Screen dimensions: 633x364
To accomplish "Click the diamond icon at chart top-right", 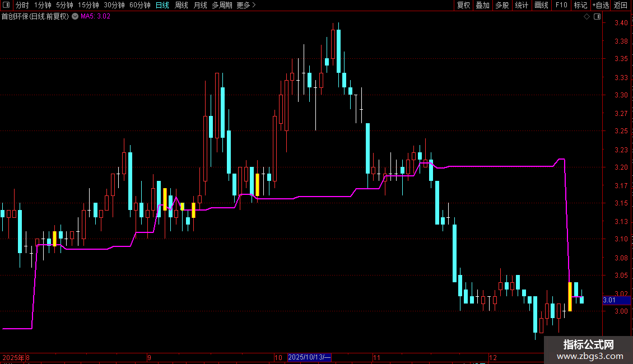I will [587, 16].
